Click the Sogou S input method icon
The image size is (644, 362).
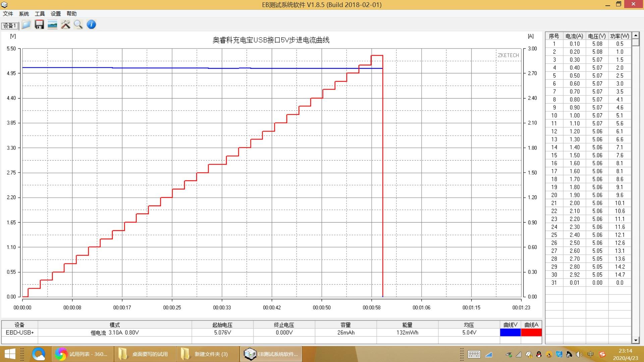pyautogui.click(x=602, y=354)
